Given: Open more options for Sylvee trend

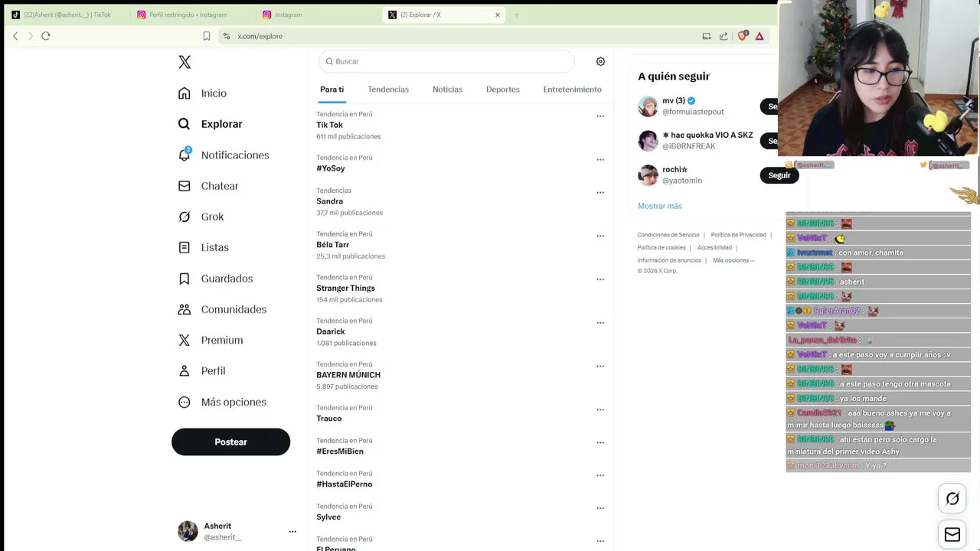Looking at the screenshot, I should click(600, 509).
